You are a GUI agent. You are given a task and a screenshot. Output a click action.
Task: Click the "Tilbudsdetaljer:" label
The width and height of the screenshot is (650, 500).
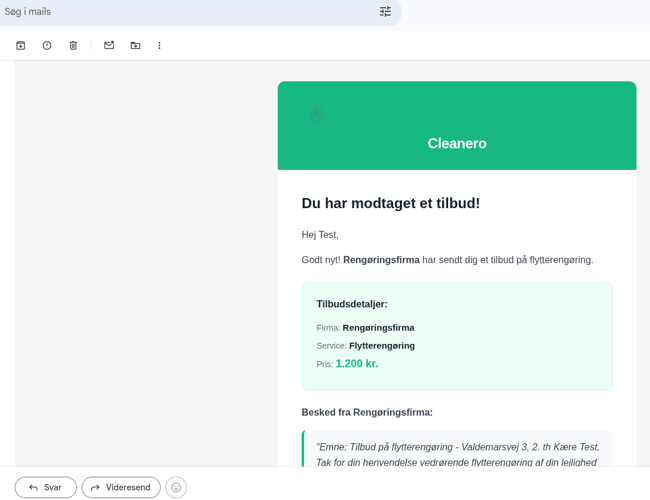click(352, 304)
